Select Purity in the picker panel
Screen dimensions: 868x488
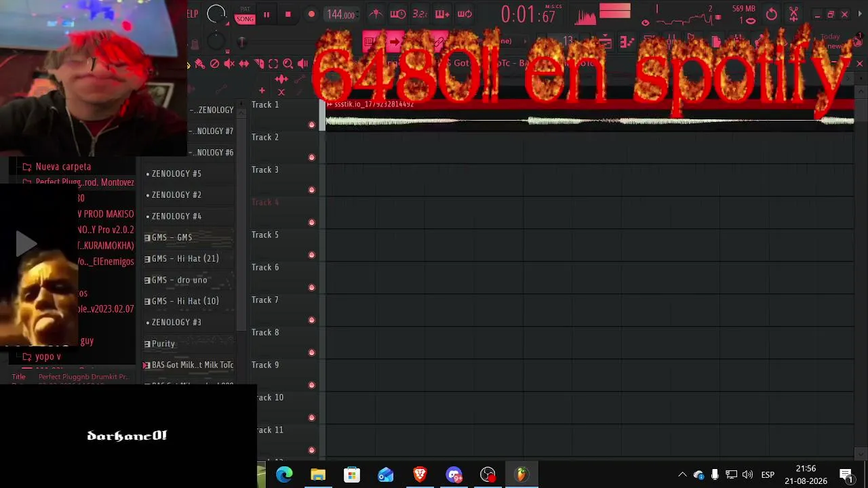click(190, 344)
